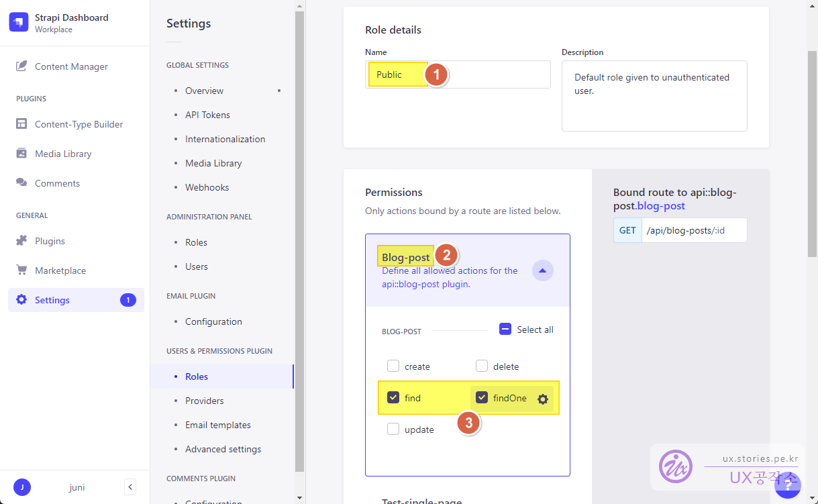Click the Plugins puzzle piece icon

pos(21,241)
